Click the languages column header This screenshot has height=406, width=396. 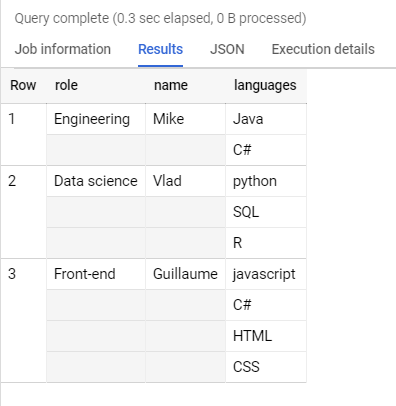coord(265,85)
